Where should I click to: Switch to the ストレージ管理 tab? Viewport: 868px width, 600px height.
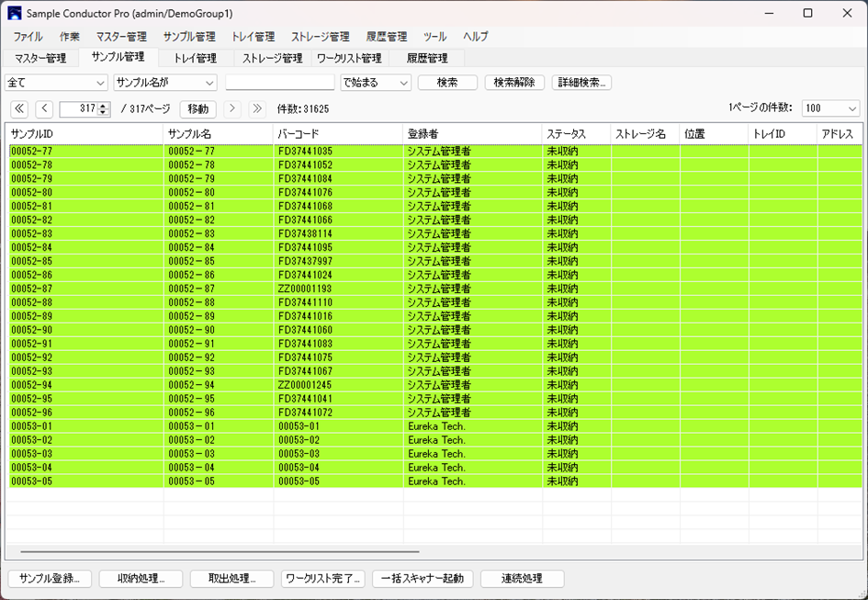pos(272,58)
